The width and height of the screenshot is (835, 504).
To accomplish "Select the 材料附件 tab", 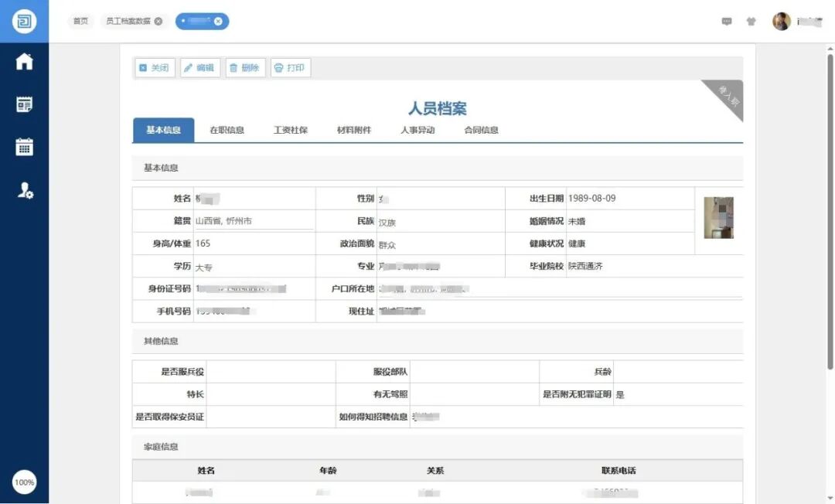I will pos(354,130).
